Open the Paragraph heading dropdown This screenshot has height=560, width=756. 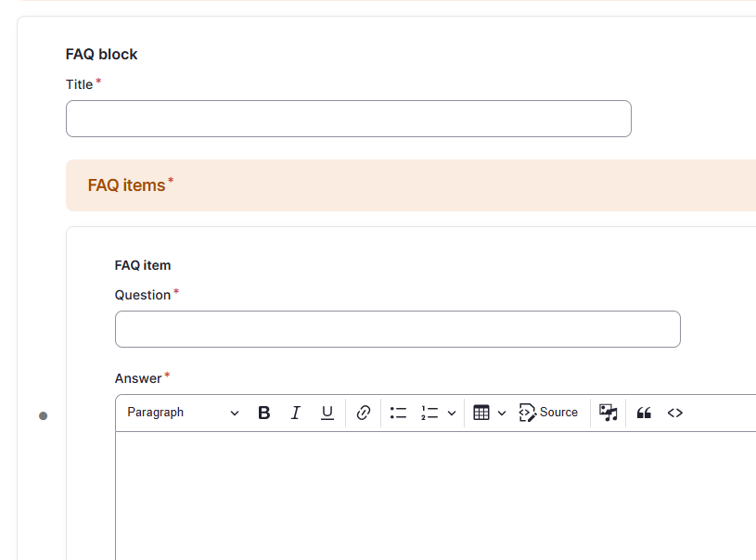183,413
